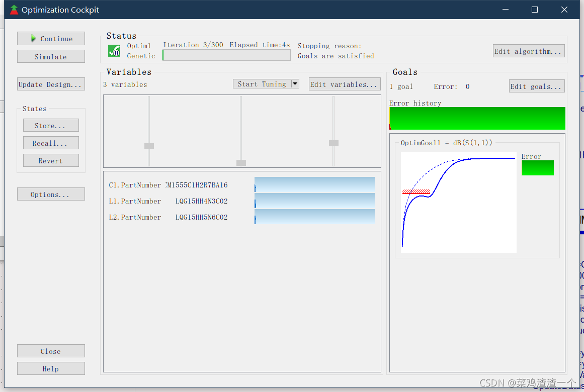The image size is (584, 392).
Task: Click part value LQG15HH4N3C02
Action: coord(202,201)
